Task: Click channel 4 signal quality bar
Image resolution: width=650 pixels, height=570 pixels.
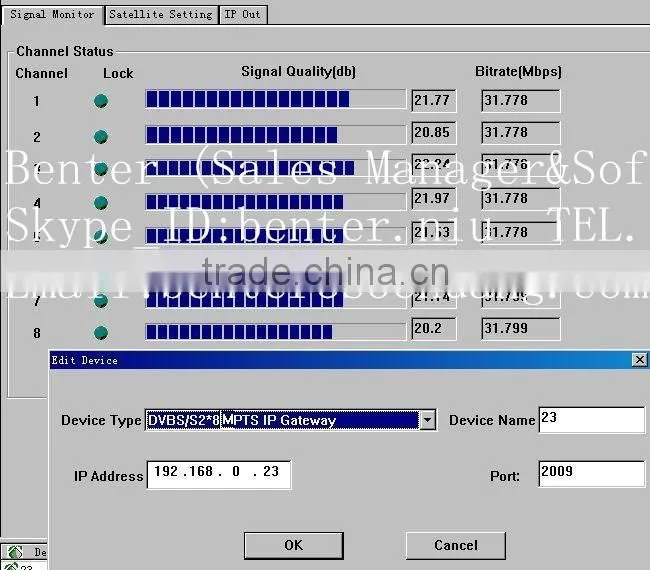Action: pos(276,201)
